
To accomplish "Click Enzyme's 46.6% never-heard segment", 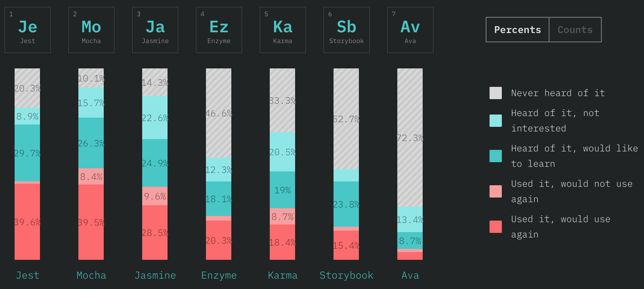I will [x=219, y=113].
